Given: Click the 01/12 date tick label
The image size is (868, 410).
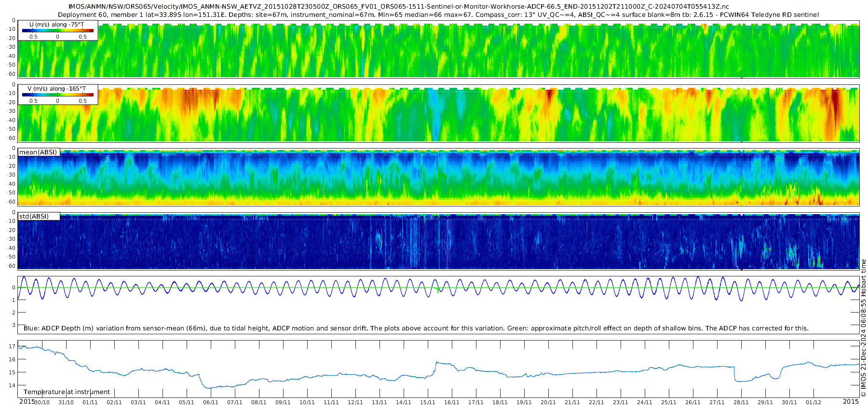Looking at the screenshot, I should click(x=814, y=402).
